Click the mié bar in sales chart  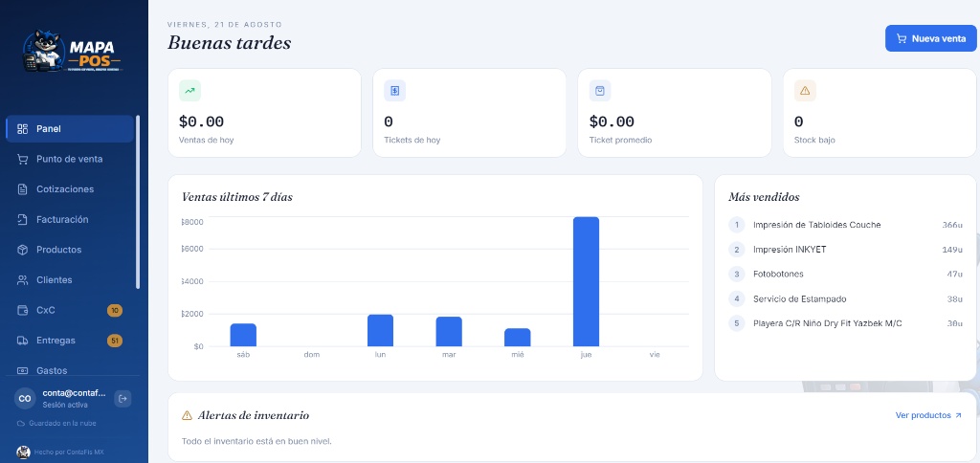(x=518, y=338)
